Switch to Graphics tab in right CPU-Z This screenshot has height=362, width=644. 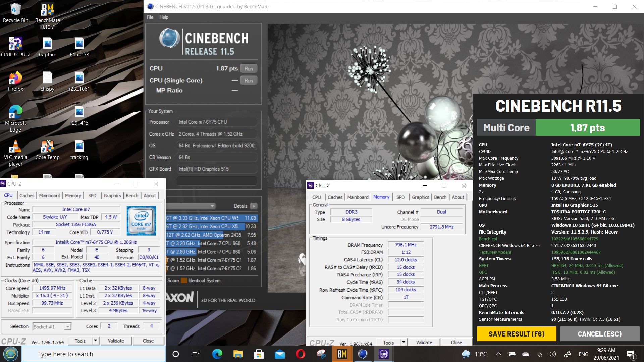(421, 197)
